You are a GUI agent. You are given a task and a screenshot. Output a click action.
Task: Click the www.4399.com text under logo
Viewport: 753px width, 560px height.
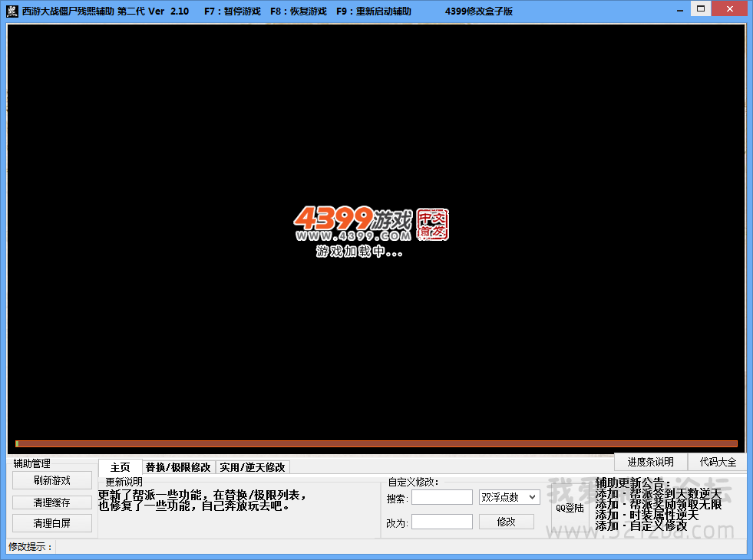coord(353,236)
